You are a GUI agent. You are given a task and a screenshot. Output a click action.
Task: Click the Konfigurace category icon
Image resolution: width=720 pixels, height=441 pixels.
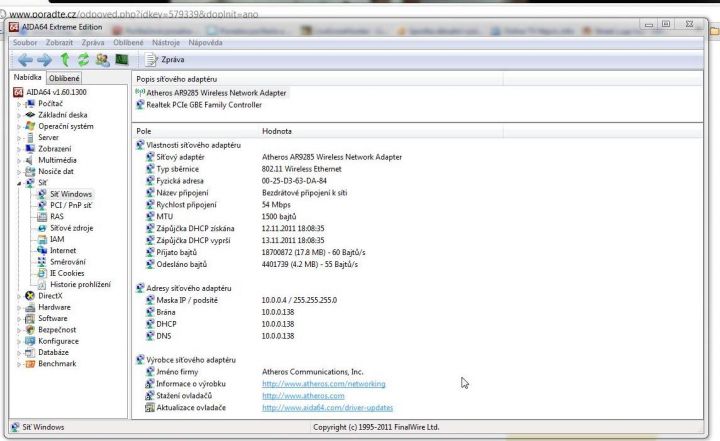30,341
